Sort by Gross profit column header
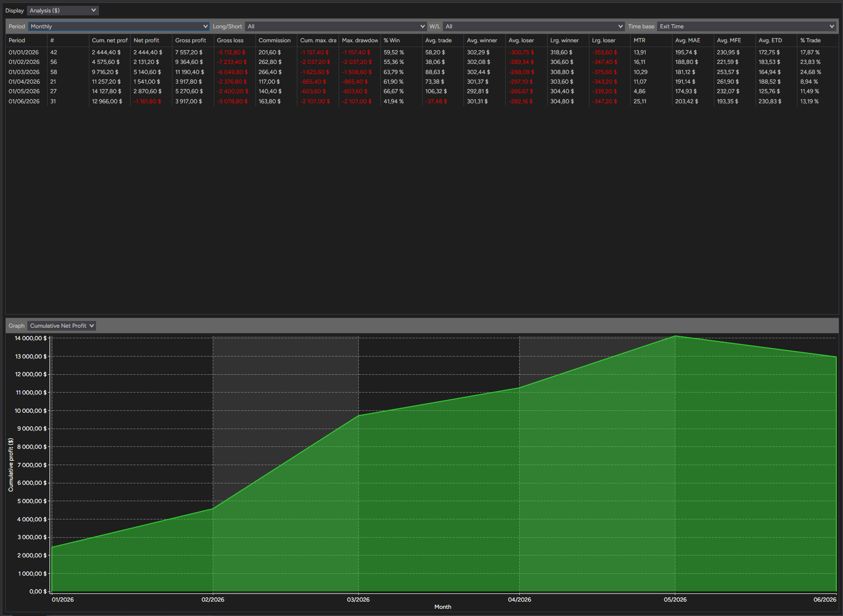This screenshot has height=616, width=843. coord(193,40)
